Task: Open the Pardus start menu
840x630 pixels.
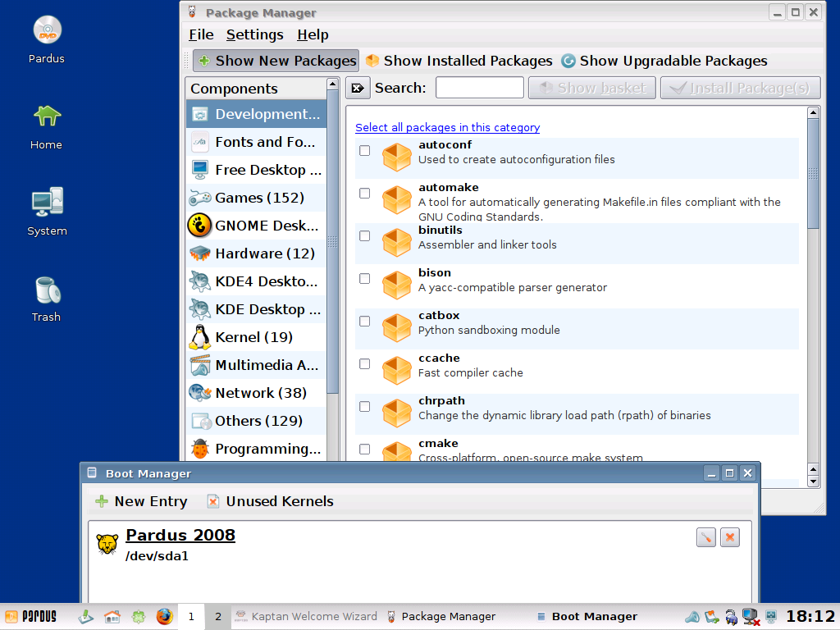Action: 31,617
